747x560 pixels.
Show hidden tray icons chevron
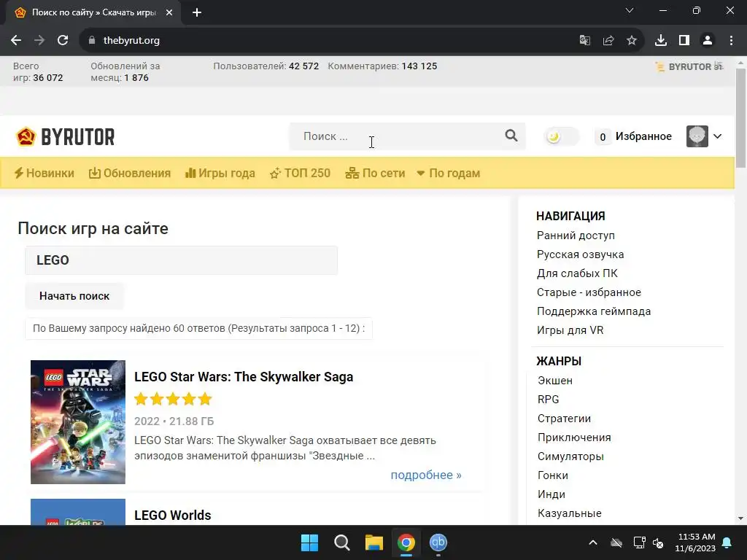(593, 542)
